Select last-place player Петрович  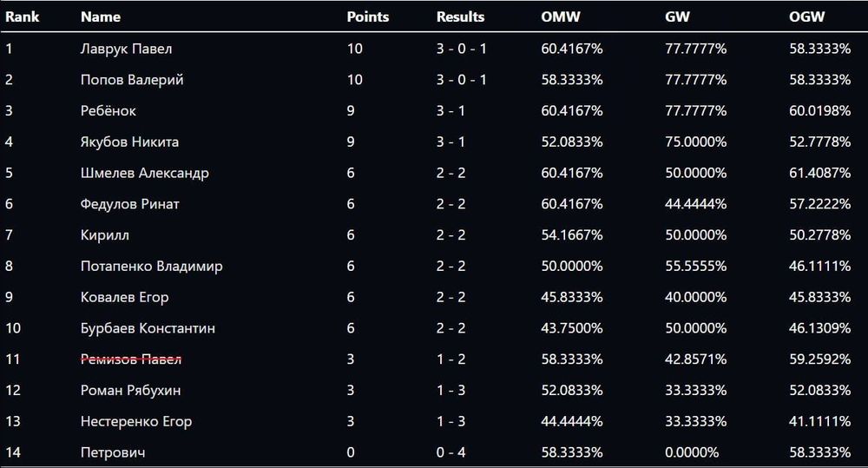click(x=112, y=452)
